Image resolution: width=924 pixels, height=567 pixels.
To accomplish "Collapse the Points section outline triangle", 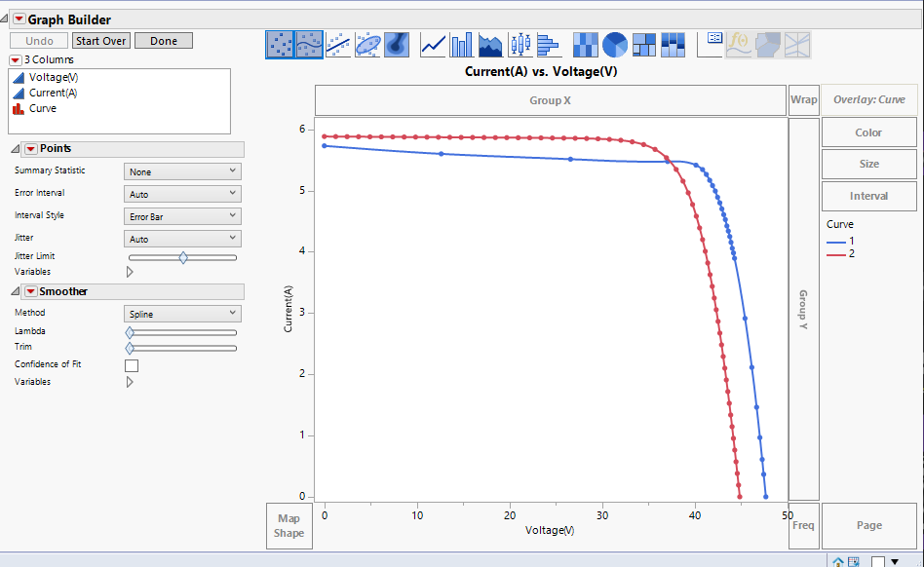I will coord(15,149).
